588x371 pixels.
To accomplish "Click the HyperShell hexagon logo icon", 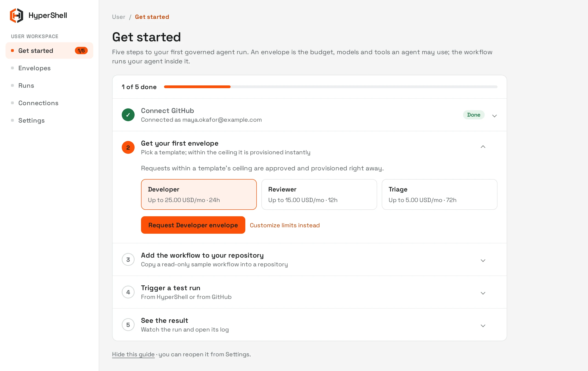I will click(x=17, y=15).
